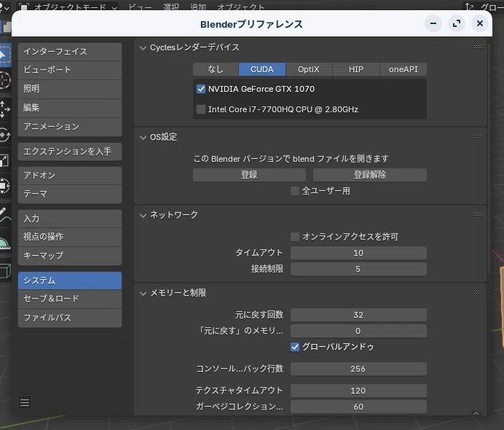504x430 pixels.
Task: Open the Input (入力) preferences
Action: pyautogui.click(x=70, y=219)
